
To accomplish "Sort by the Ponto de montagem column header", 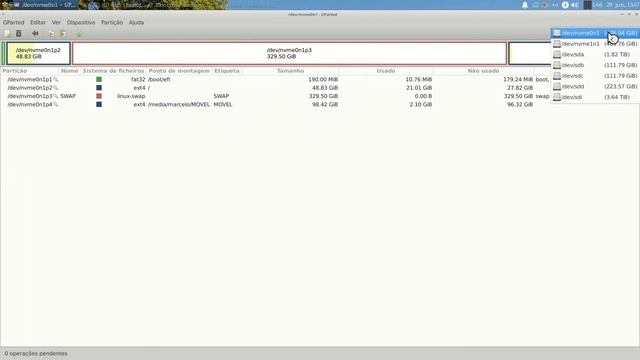I will point(179,71).
